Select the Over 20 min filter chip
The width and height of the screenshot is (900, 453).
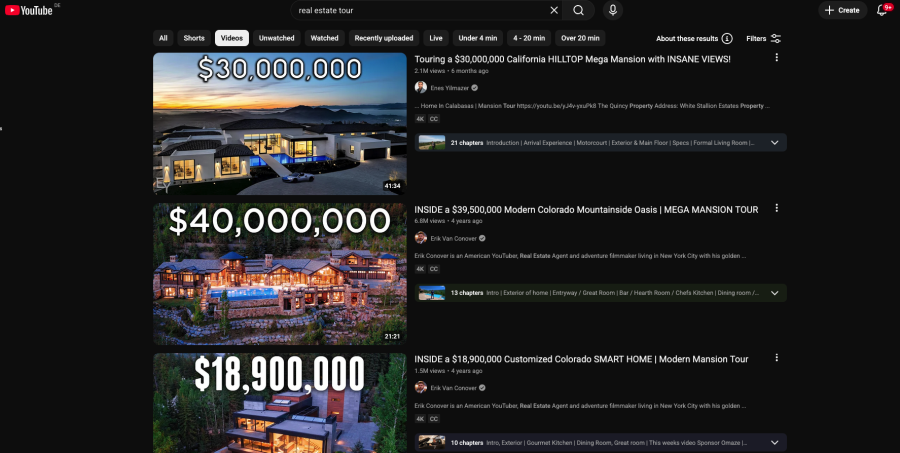580,38
